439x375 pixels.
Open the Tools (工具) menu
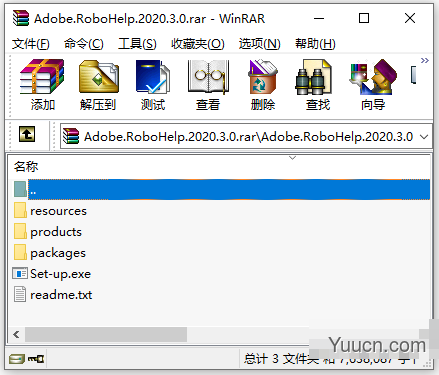pos(137,44)
